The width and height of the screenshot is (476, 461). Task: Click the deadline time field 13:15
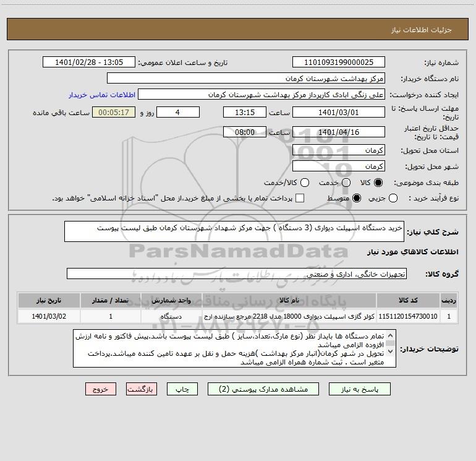(x=245, y=112)
